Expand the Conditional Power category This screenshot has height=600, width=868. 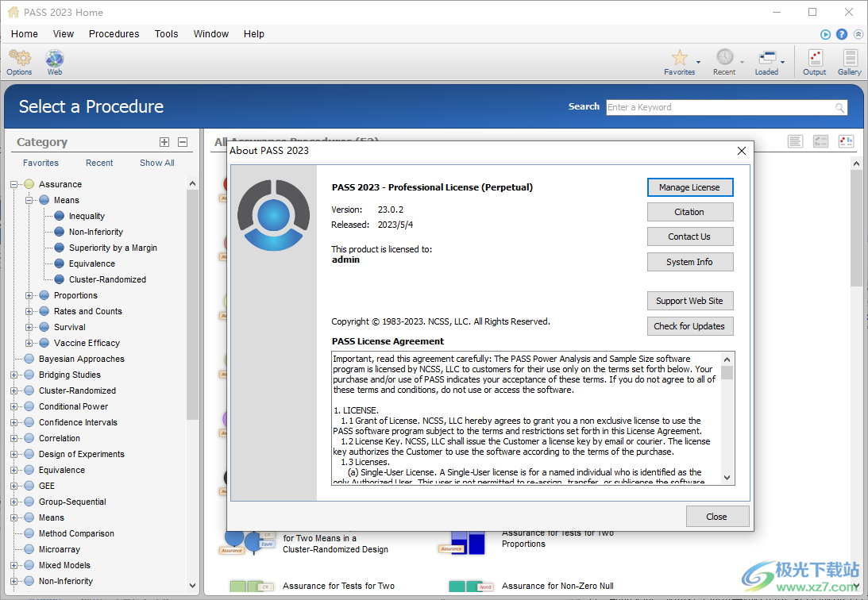tap(14, 407)
